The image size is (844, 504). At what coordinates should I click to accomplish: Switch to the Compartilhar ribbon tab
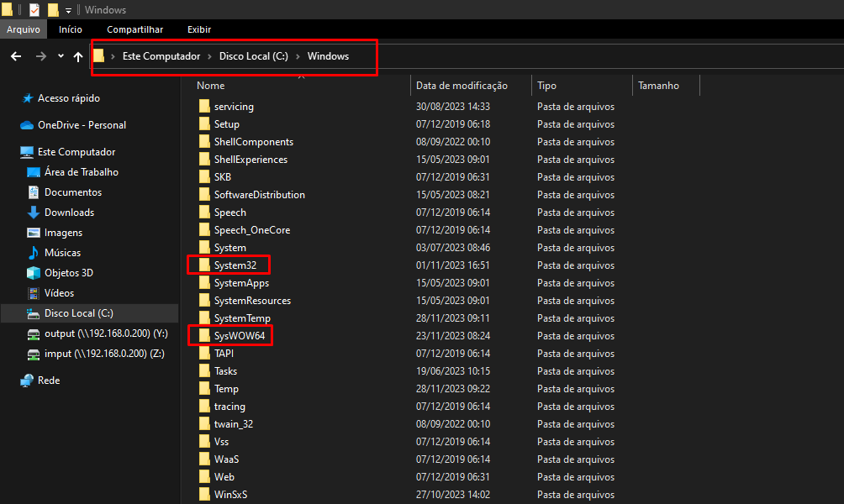pyautogui.click(x=135, y=29)
